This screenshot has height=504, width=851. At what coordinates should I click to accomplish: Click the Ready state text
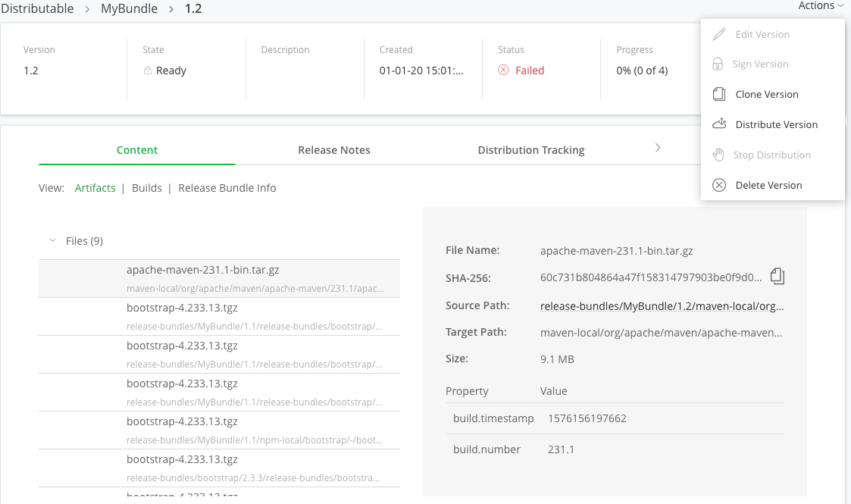[x=171, y=70]
